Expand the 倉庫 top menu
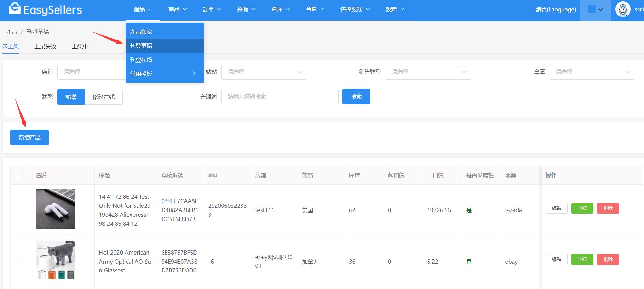This screenshot has height=289, width=644. 281,9
